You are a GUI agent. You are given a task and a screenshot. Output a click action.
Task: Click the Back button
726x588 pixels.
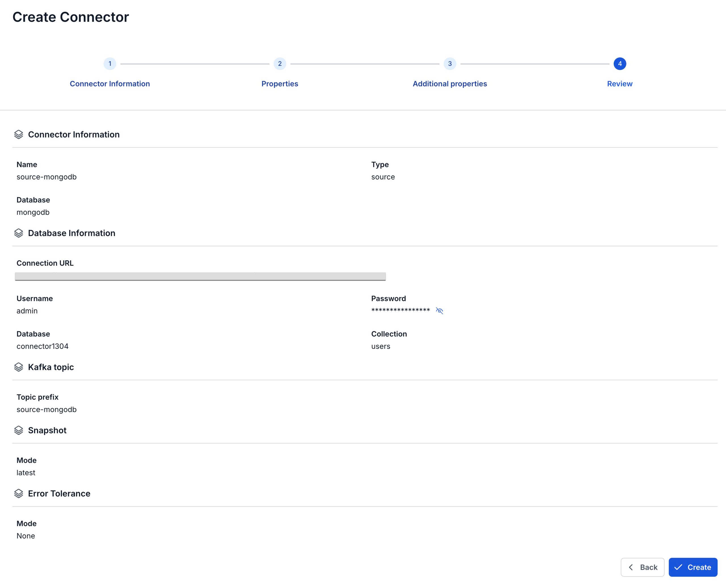tap(642, 567)
